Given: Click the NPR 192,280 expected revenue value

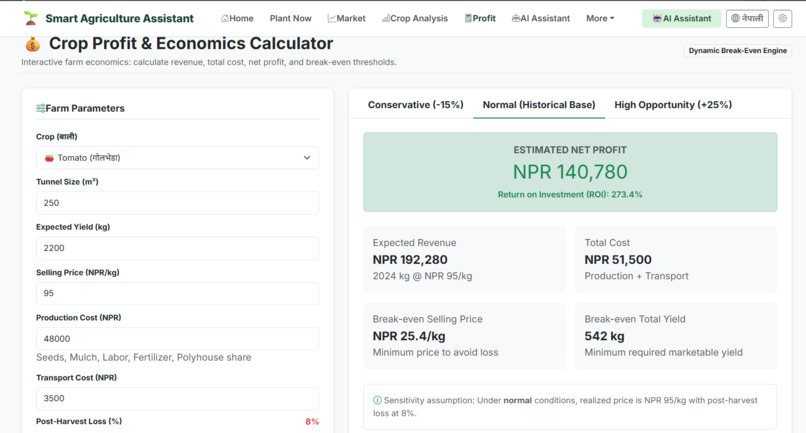Looking at the screenshot, I should (x=410, y=260).
